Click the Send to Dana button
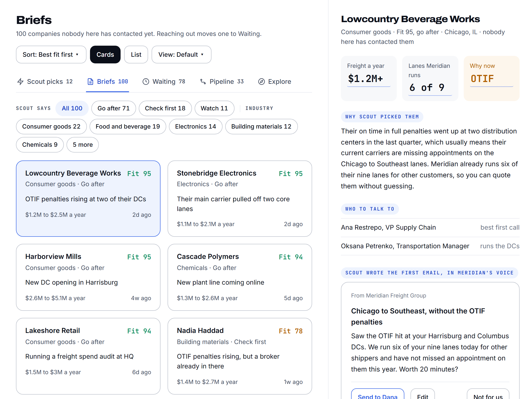 pyautogui.click(x=377, y=394)
